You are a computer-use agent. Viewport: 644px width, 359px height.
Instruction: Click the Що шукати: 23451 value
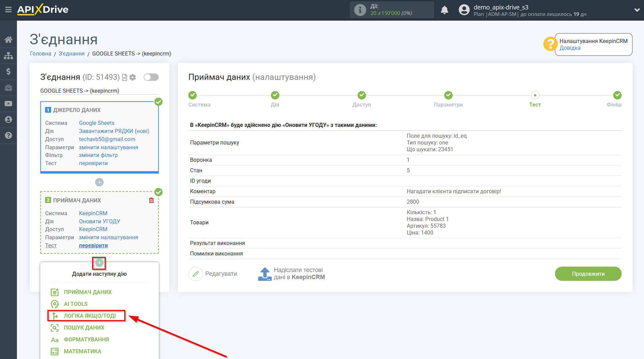pyautogui.click(x=430, y=149)
